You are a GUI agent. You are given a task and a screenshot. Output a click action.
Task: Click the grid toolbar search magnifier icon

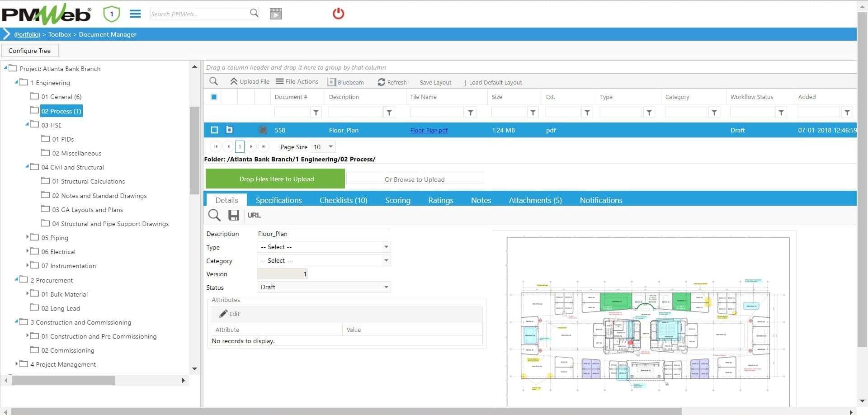[214, 81]
